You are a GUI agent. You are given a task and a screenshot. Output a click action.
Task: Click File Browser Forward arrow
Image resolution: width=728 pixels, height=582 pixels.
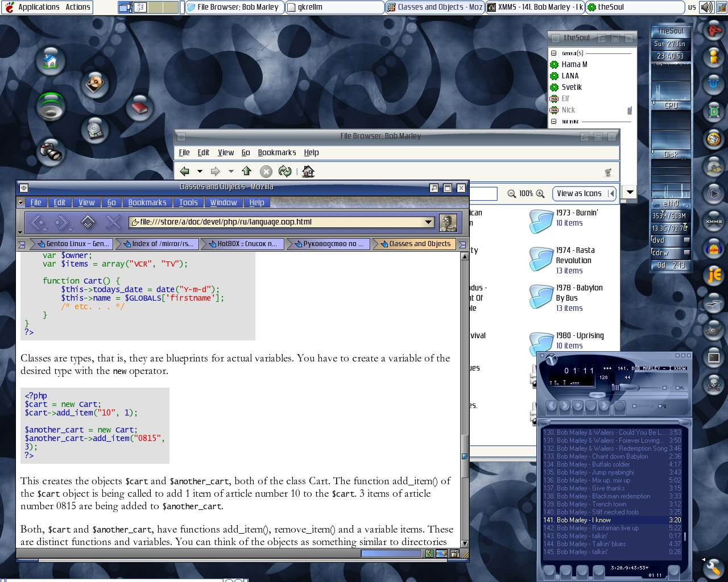coord(215,171)
